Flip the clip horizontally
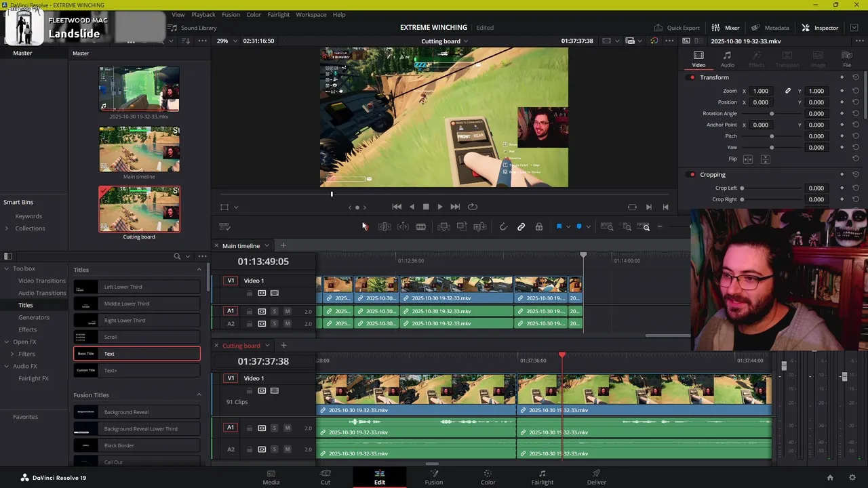This screenshot has height=488, width=868. click(748, 159)
